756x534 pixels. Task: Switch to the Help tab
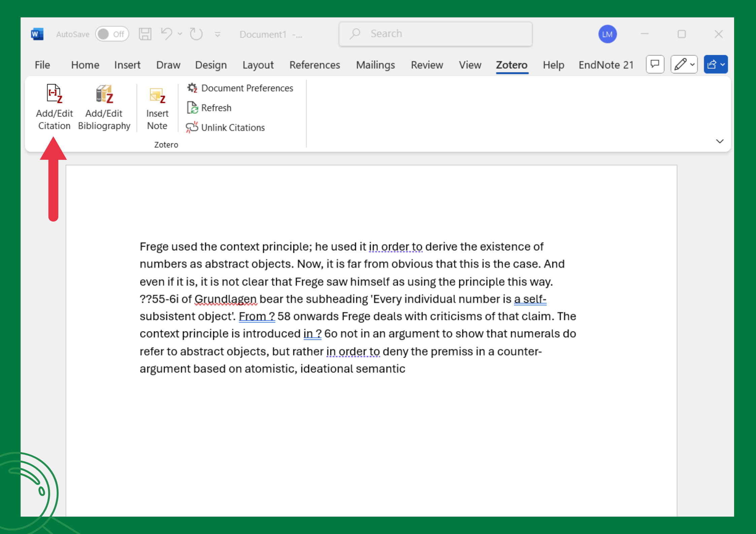point(553,65)
